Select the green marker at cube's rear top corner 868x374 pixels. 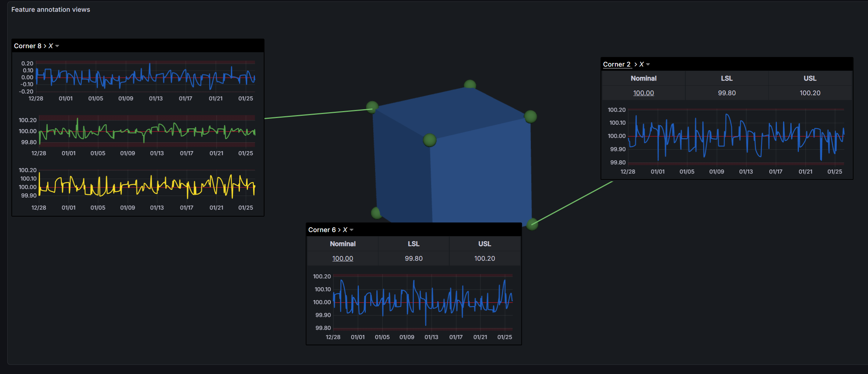click(x=470, y=85)
